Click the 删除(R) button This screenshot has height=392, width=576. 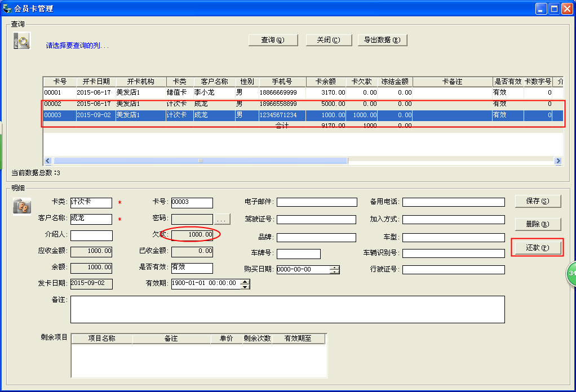538,224
